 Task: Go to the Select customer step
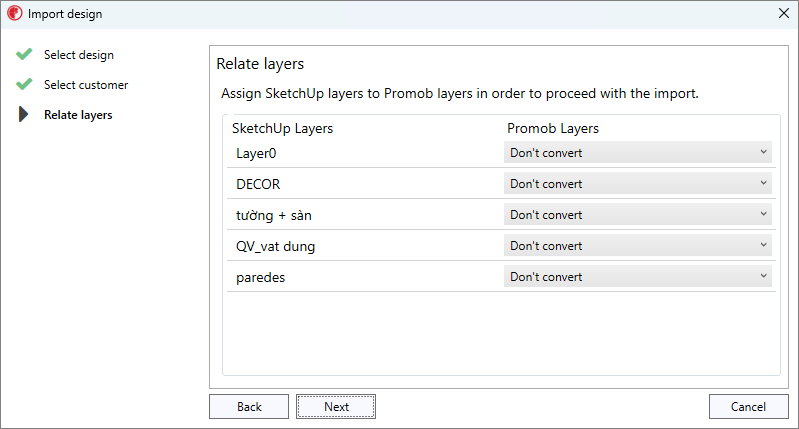click(x=86, y=85)
